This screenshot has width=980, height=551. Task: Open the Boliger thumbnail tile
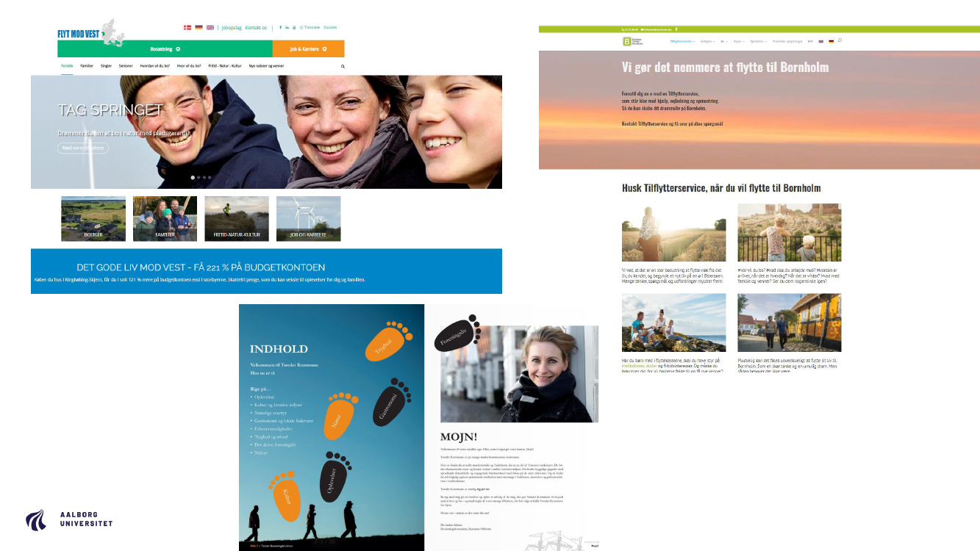pyautogui.click(x=93, y=219)
